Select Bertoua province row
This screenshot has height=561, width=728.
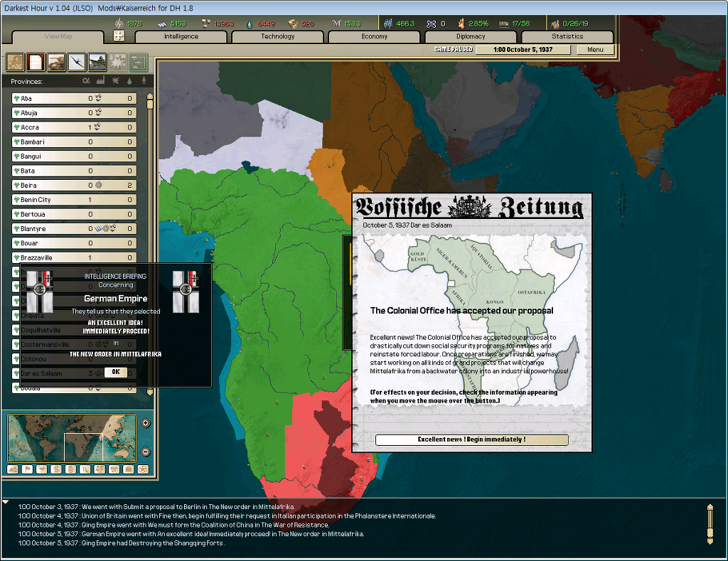coord(74,214)
